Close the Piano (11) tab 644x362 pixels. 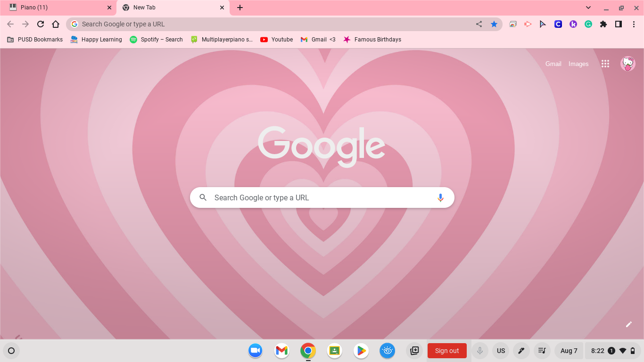(x=109, y=8)
